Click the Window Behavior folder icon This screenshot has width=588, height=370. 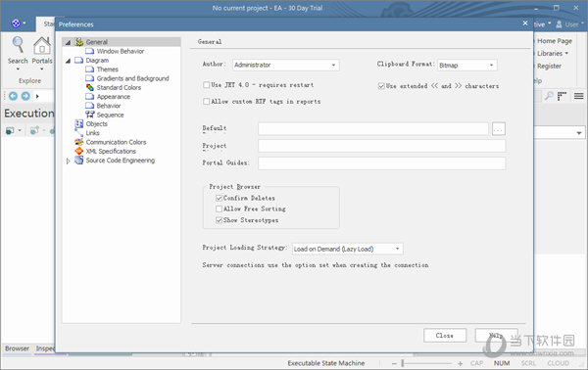click(x=89, y=51)
